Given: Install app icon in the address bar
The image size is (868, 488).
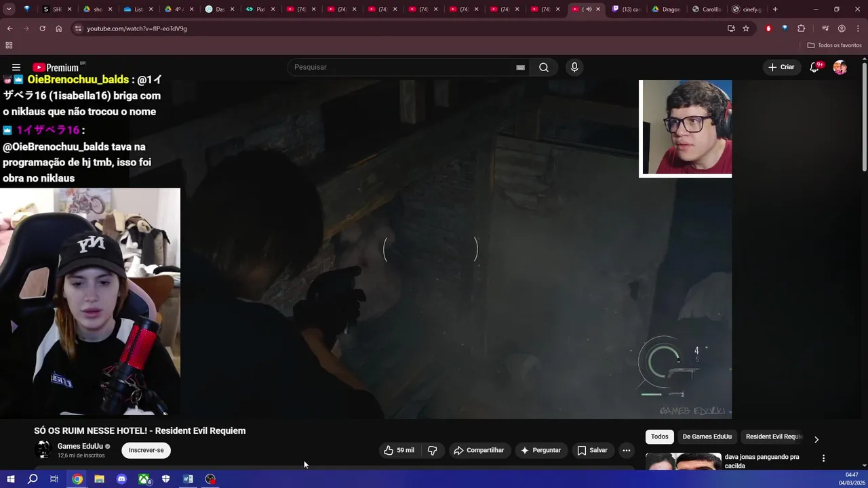Looking at the screenshot, I should tap(731, 28).
